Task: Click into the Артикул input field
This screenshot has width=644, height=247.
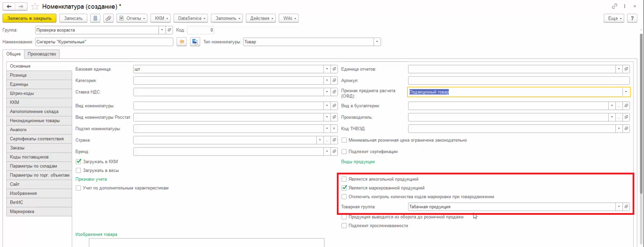Action: click(x=518, y=80)
